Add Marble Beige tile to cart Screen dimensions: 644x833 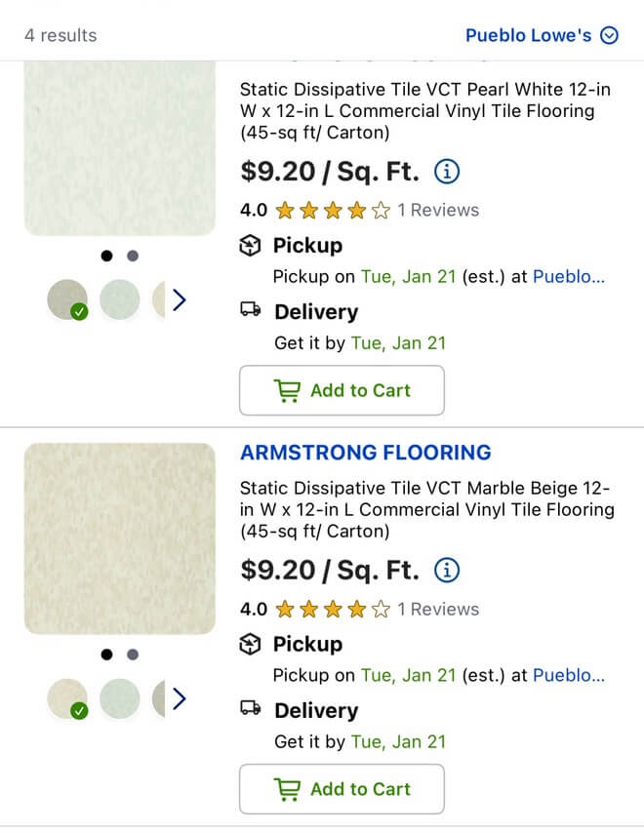(x=342, y=789)
